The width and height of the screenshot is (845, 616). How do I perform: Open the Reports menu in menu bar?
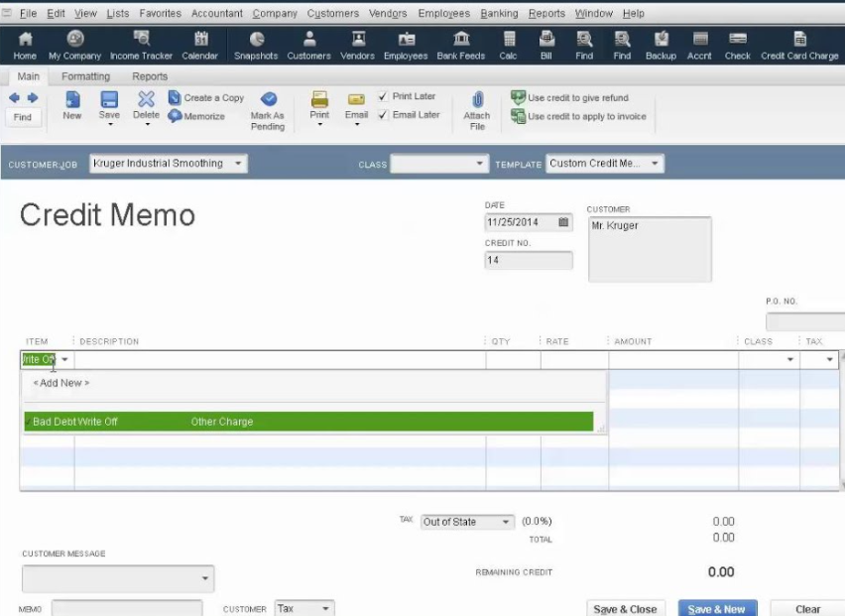coord(546,13)
